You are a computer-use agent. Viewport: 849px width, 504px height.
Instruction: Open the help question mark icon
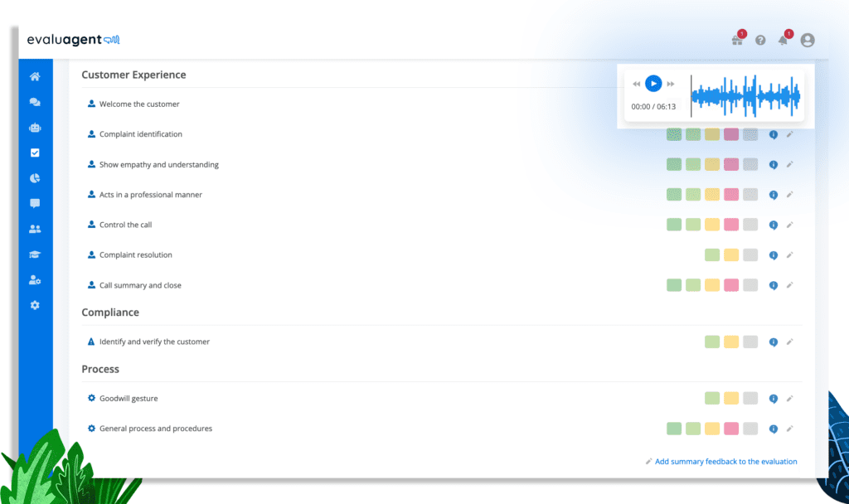click(x=760, y=40)
